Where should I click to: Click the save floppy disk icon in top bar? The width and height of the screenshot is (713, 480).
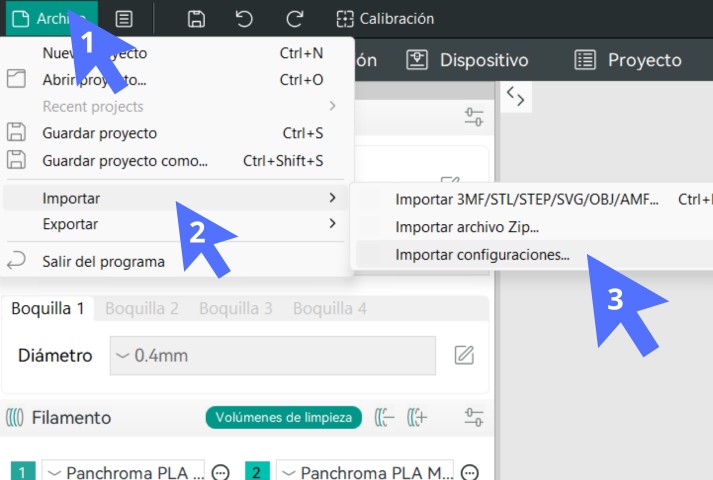coord(196,19)
